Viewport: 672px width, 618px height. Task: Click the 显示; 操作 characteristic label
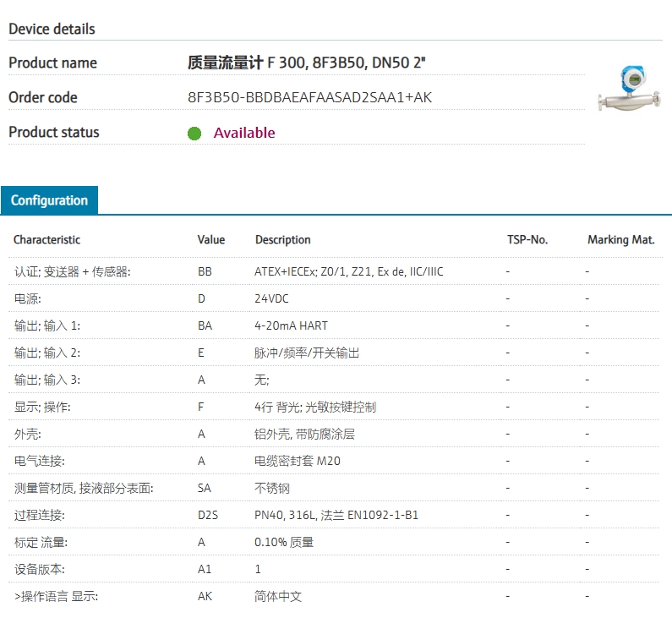point(42,407)
